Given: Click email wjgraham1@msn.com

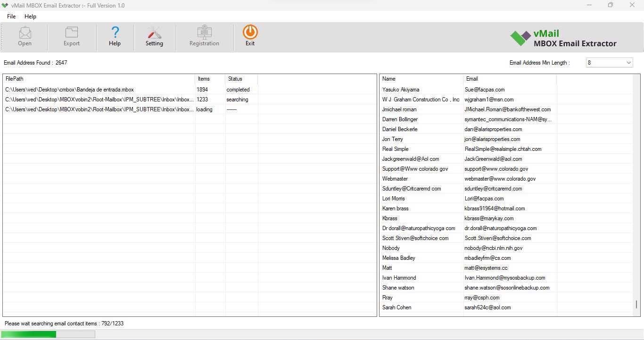Looking at the screenshot, I should [489, 100].
